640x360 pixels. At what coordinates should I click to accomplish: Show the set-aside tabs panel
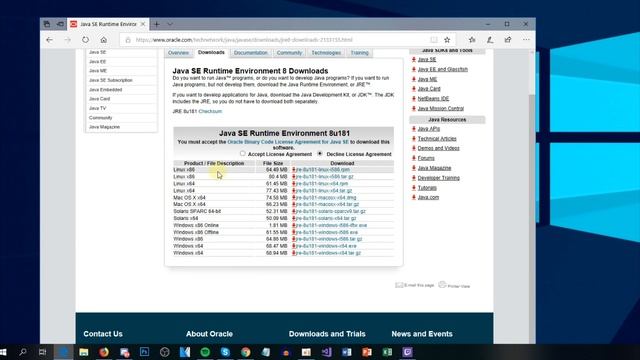click(47, 24)
